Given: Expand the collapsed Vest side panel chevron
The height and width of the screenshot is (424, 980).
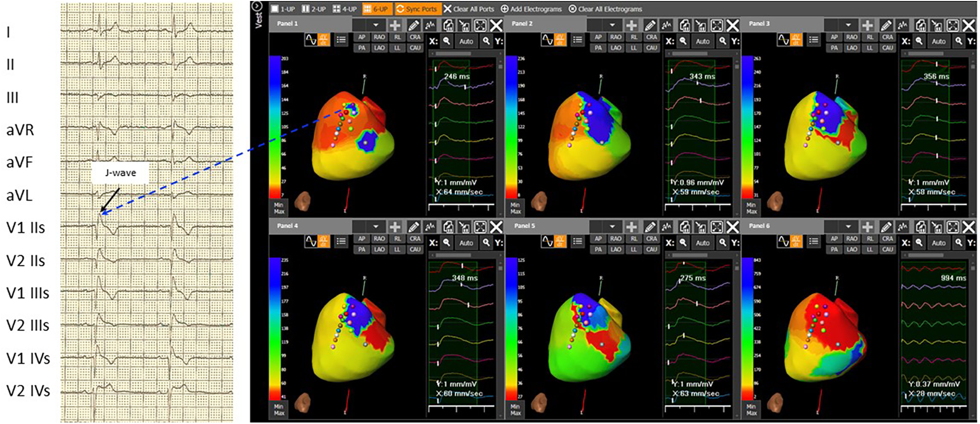Looking at the screenshot, I should coord(257,6).
